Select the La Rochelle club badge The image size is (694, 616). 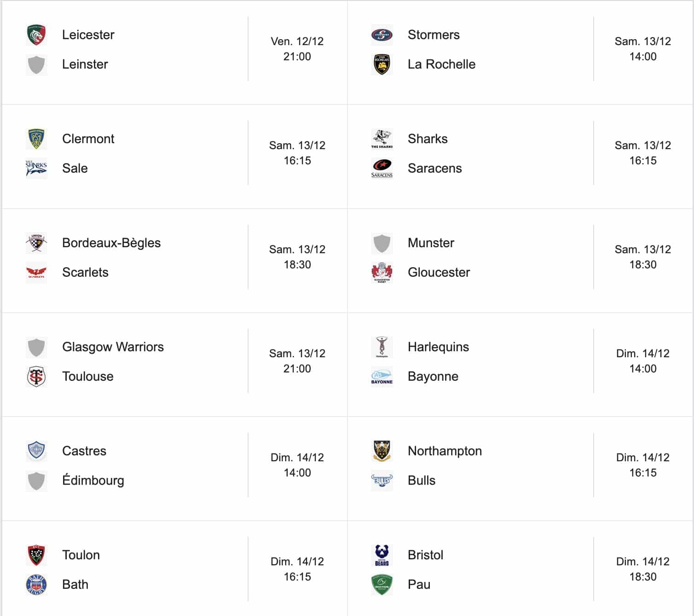382,64
